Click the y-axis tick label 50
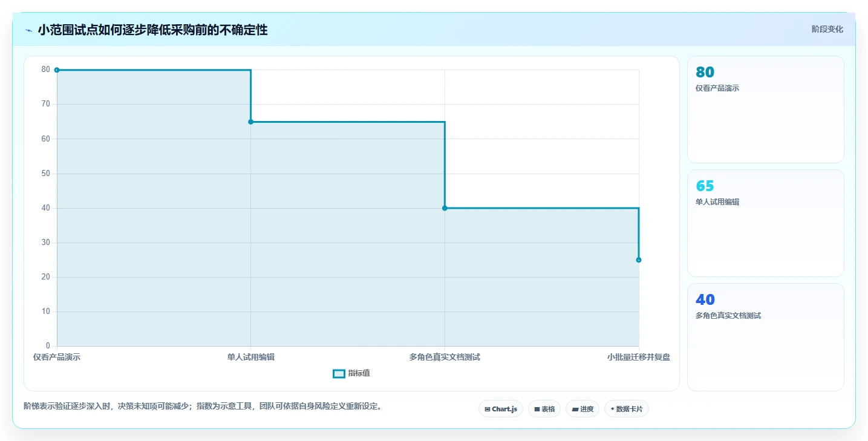Viewport: 868px width, 441px height. (46, 174)
